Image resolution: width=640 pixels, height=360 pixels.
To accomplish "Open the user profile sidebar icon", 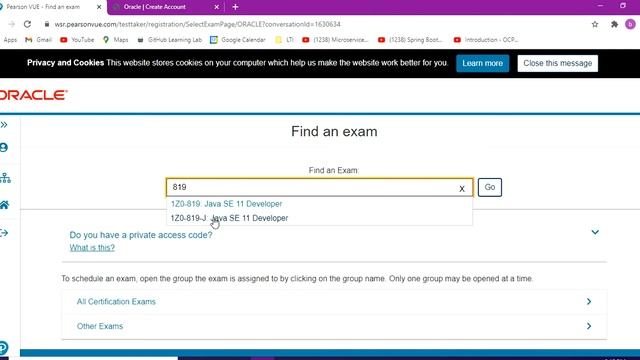I will pos(4,147).
